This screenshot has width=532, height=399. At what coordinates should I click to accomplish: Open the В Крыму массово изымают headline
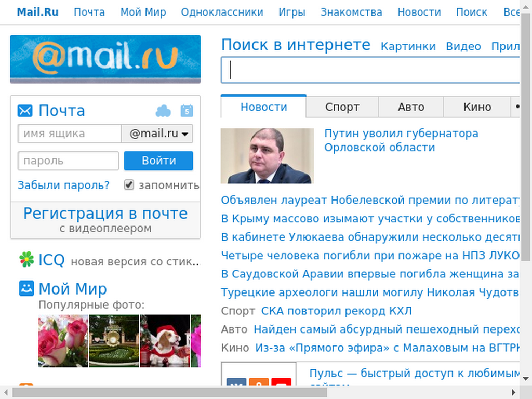point(370,219)
